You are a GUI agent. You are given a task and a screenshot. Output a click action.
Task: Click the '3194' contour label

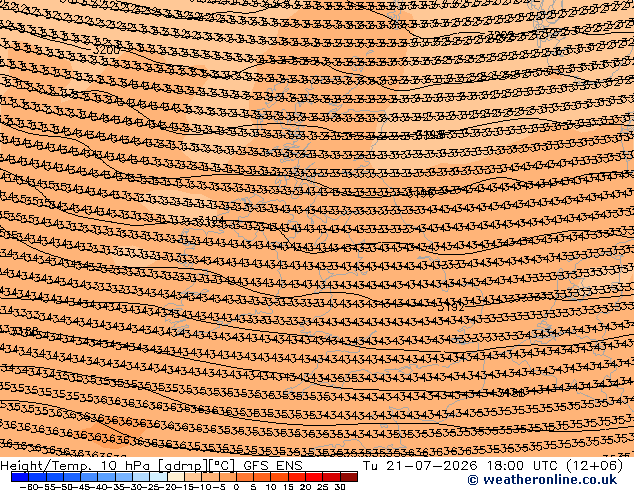coord(211,220)
